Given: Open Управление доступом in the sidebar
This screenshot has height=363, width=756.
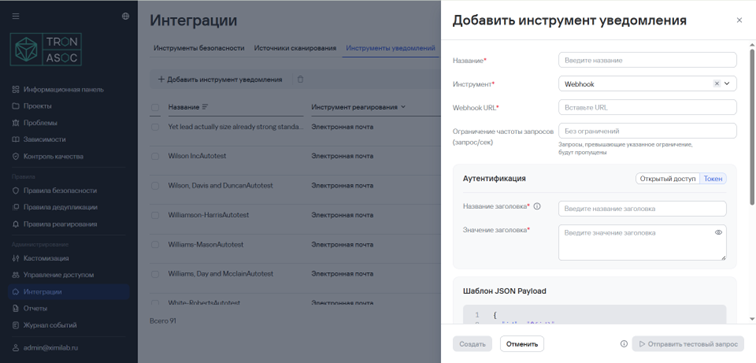Looking at the screenshot, I should tap(58, 275).
